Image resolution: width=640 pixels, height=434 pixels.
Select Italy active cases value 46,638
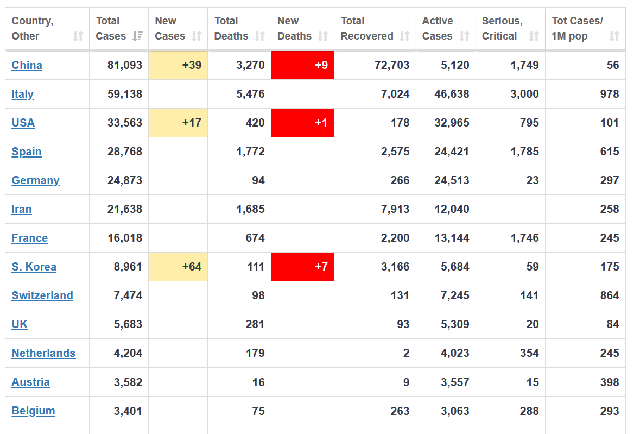coord(452,94)
